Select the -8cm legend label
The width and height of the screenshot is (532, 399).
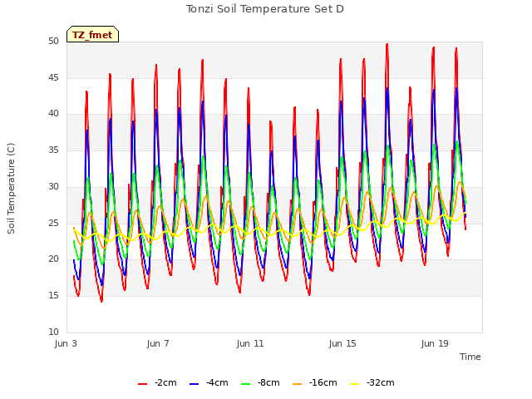tap(268, 382)
